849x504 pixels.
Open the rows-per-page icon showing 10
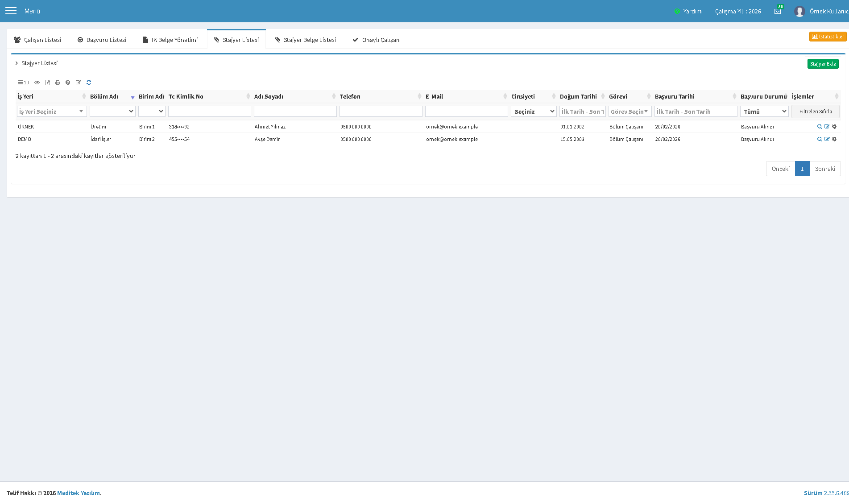pos(23,83)
